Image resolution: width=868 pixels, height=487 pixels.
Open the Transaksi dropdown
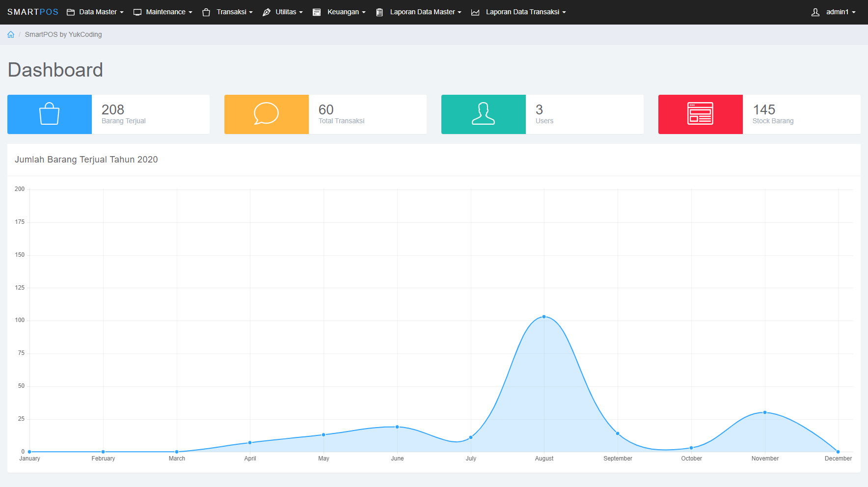click(228, 12)
